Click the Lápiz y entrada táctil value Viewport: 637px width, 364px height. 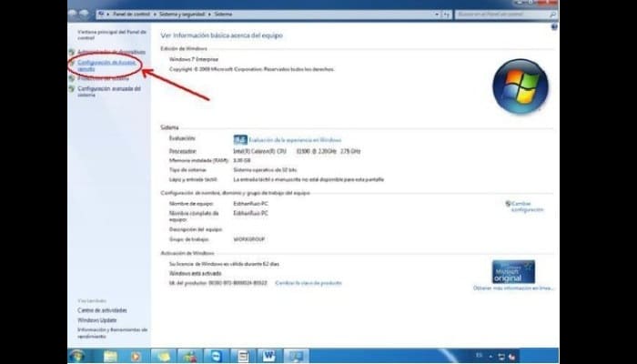coord(308,179)
